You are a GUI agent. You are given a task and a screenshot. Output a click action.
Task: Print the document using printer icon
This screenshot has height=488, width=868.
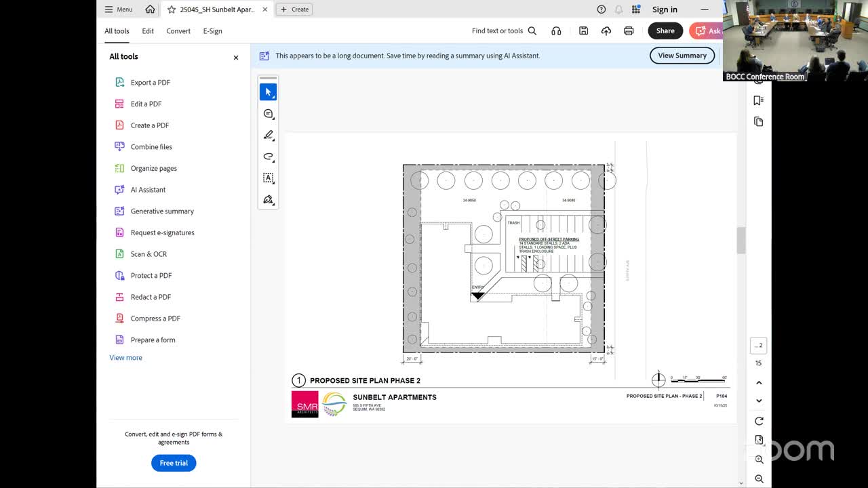click(629, 30)
